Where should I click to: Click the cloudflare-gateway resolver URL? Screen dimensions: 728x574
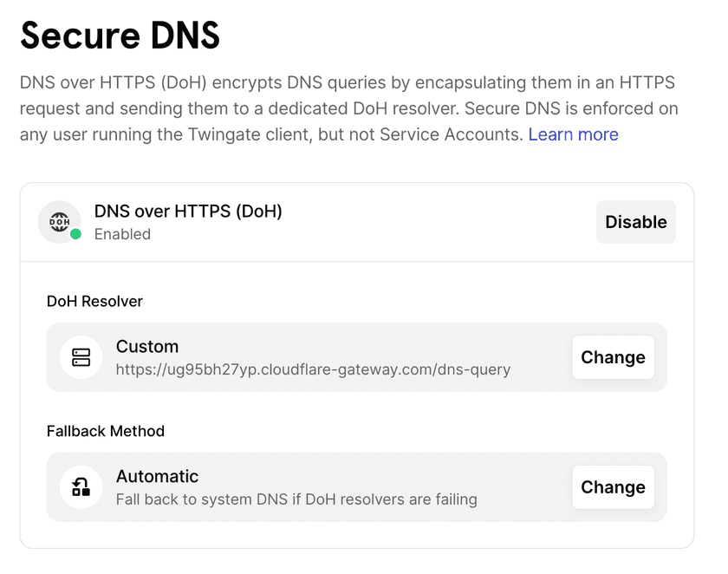click(x=313, y=369)
